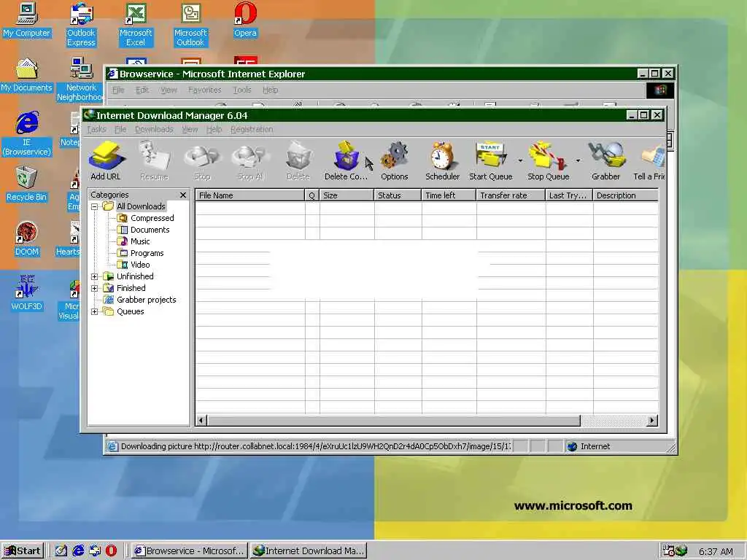Open the Registration menu
Screen dimensions: 747x560
(x=252, y=130)
